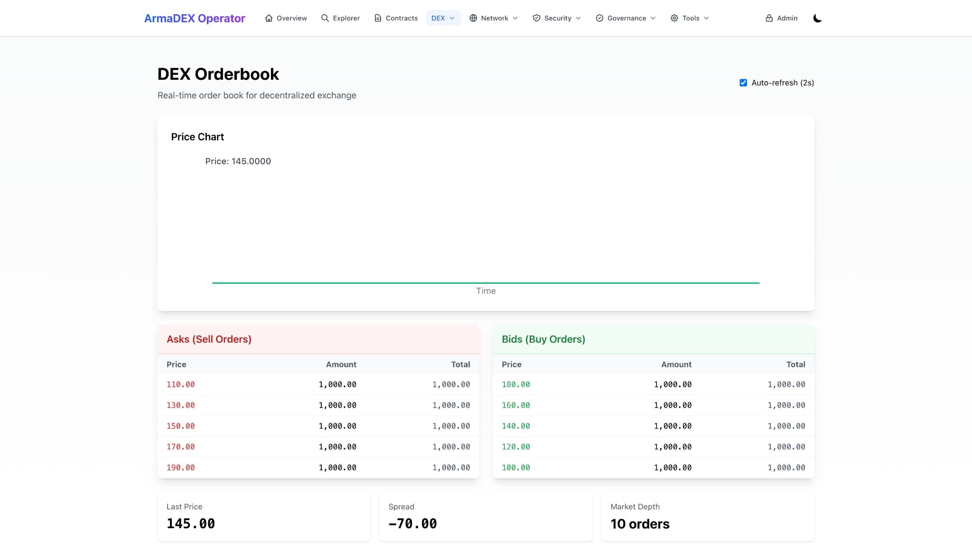This screenshot has height=560, width=972.
Task: Toggle dark mode with the moon icon
Action: [817, 18]
